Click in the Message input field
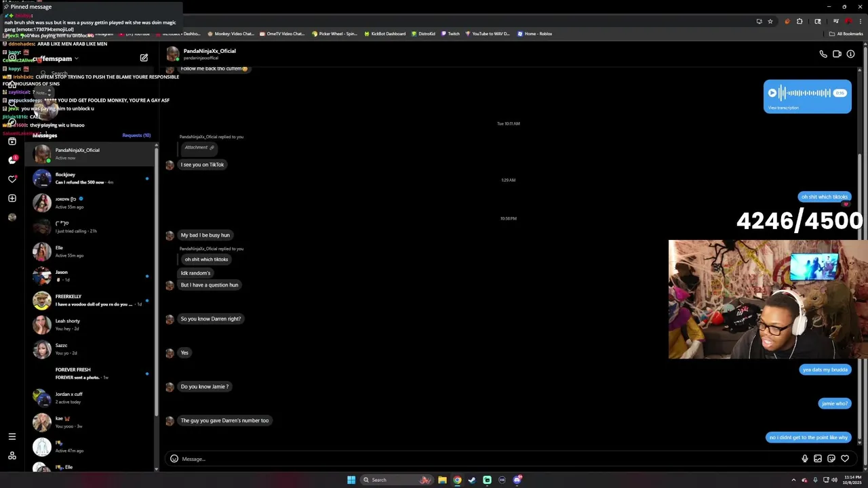The width and height of the screenshot is (868, 488). [488, 459]
